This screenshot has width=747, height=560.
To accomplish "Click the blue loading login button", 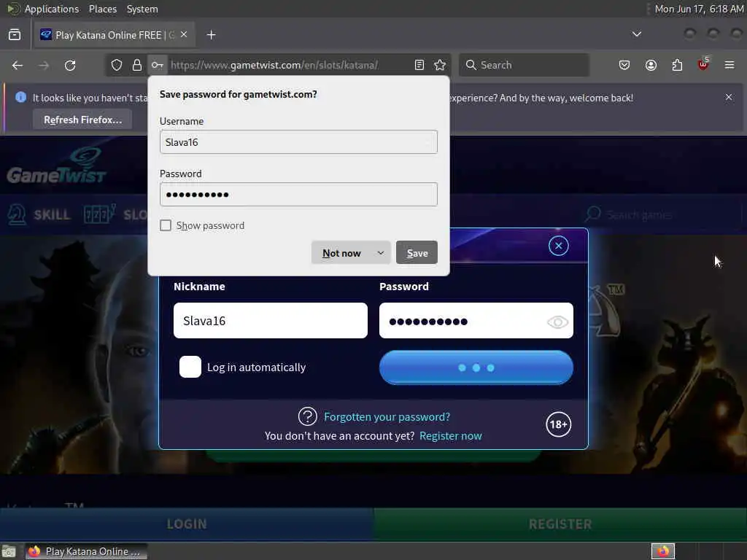I will (x=476, y=367).
